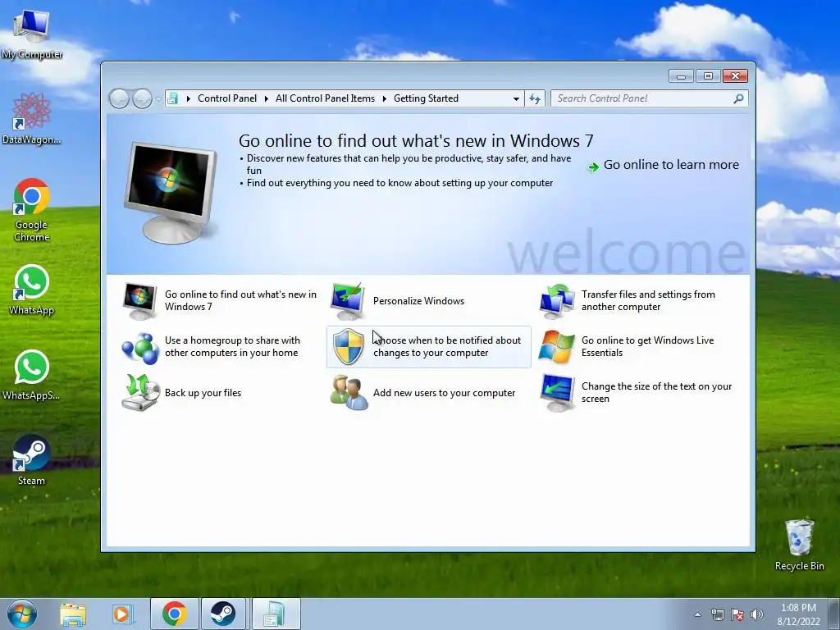Screen dimensions: 840x630
Task: Click the Show desktop strip at taskbar end
Action: pos(834,614)
